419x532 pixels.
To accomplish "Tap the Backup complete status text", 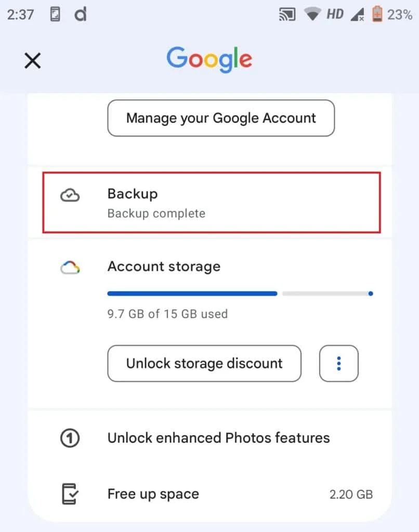I will (x=156, y=214).
